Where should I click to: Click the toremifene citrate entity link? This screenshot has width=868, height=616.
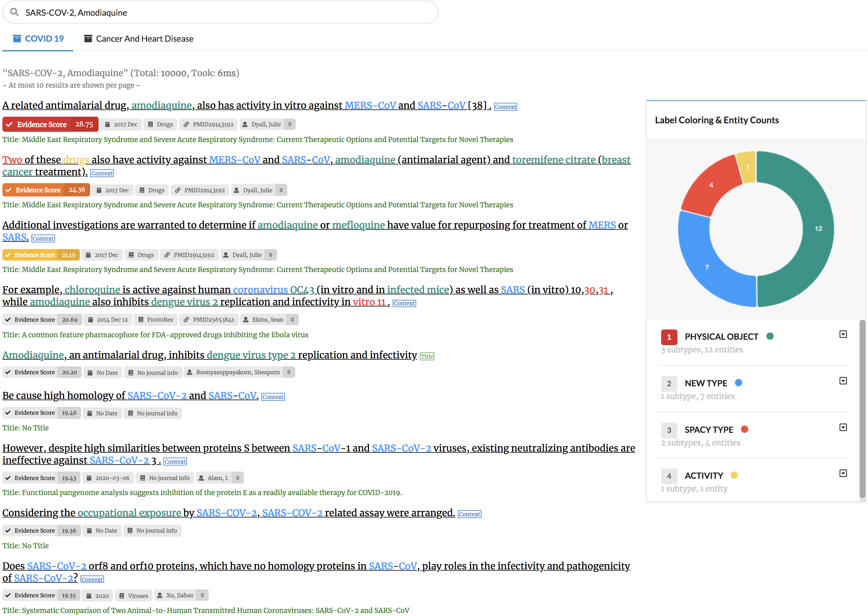pos(553,160)
